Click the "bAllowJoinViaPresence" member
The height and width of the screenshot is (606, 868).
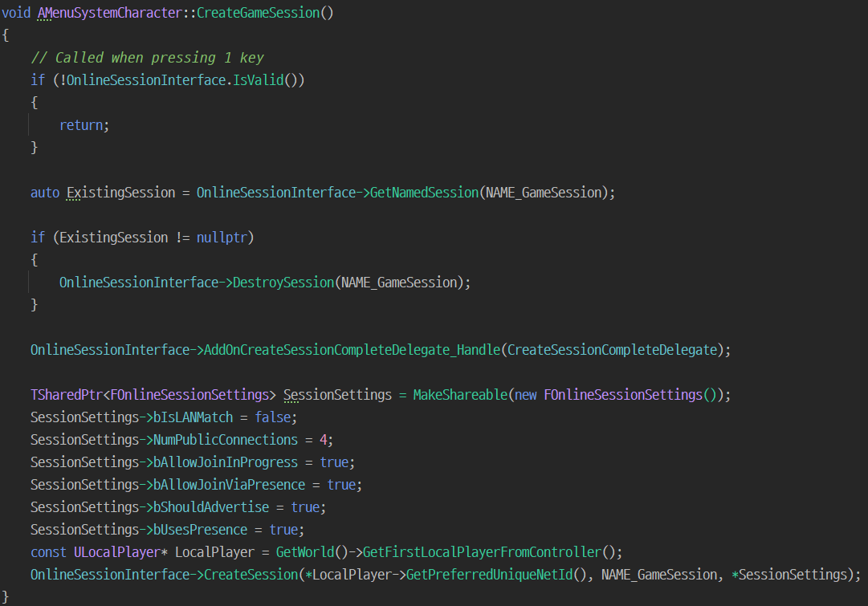coord(229,485)
